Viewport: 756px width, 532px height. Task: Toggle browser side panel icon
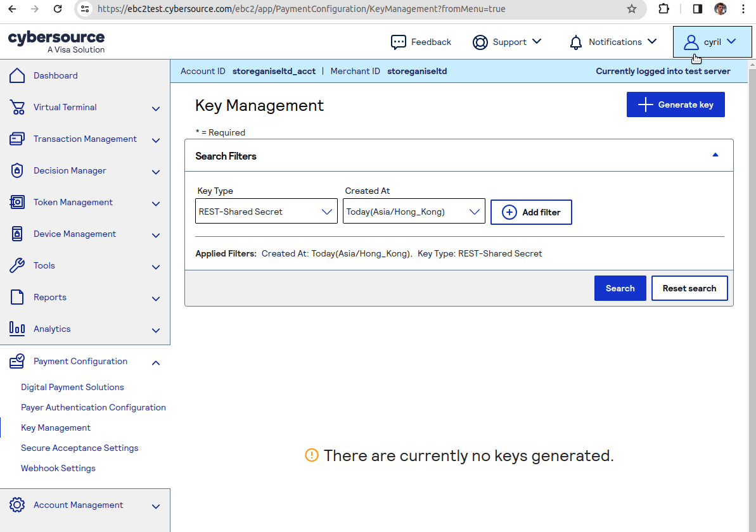[x=697, y=9]
